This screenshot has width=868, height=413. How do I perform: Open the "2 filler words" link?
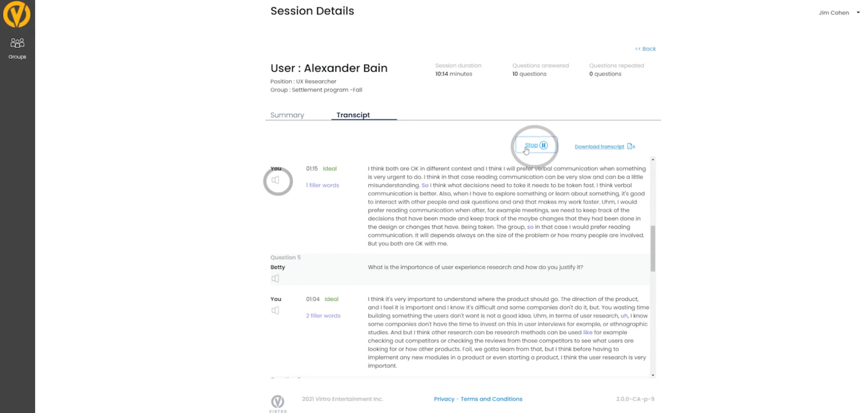(323, 316)
